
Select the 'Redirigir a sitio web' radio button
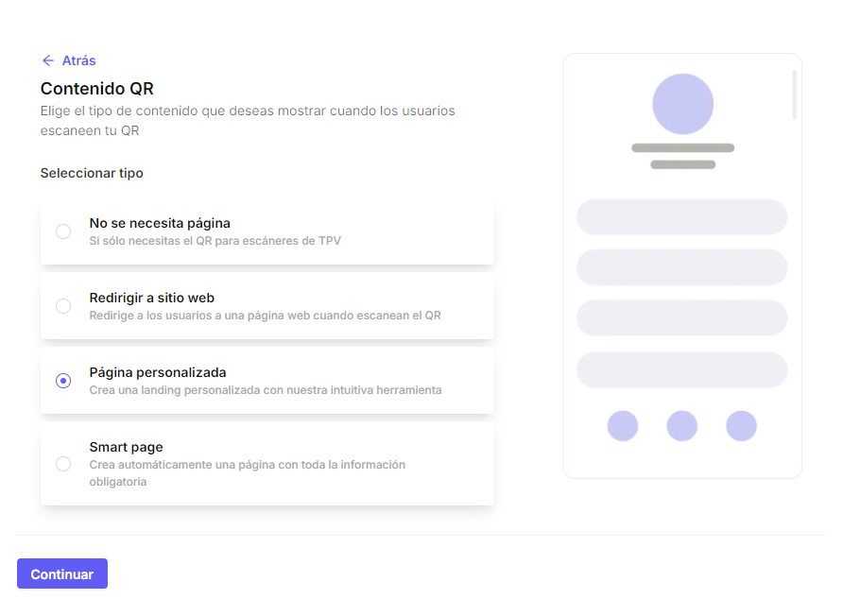point(63,306)
